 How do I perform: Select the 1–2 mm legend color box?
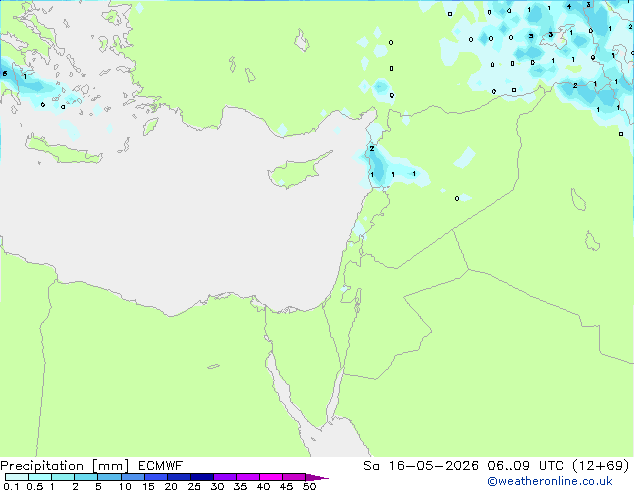click(x=63, y=477)
